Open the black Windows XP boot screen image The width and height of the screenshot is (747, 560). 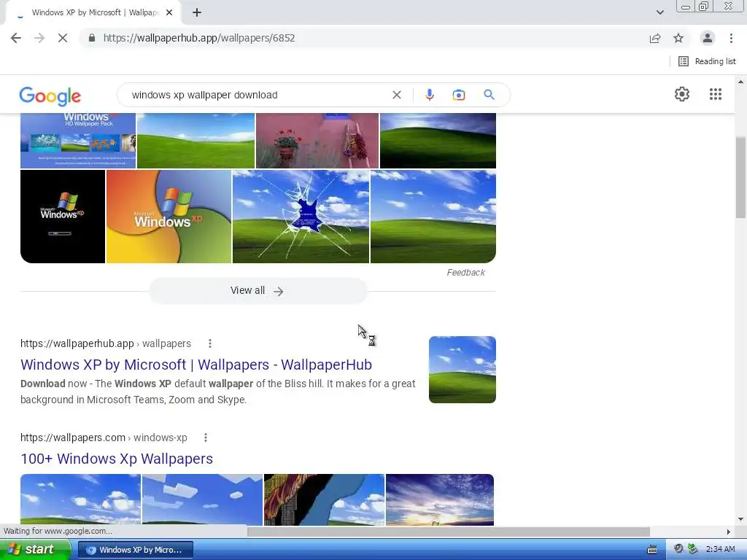pos(63,216)
